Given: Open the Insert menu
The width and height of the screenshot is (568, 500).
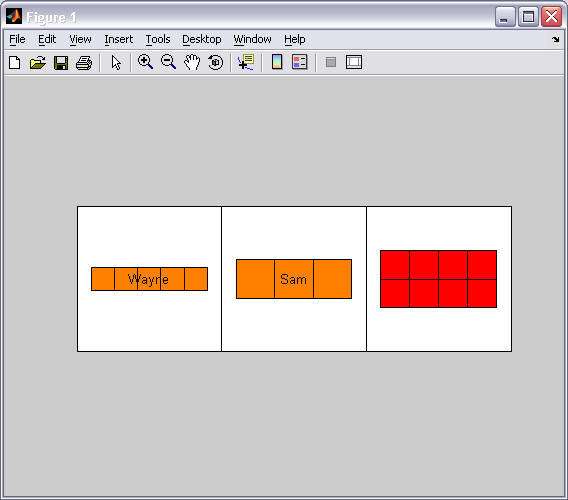Looking at the screenshot, I should [x=118, y=39].
